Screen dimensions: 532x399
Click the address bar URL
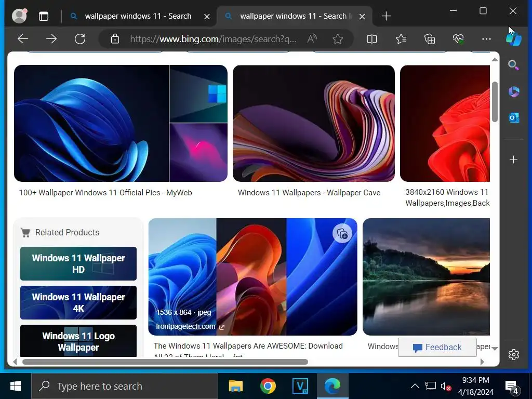coord(213,39)
